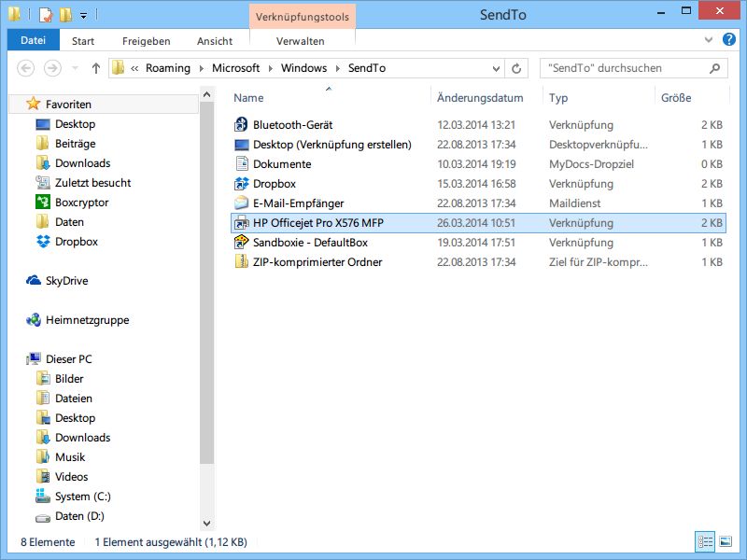Click the Dropbox shortcut icon in file list
The height and width of the screenshot is (560, 747).
tap(241, 184)
